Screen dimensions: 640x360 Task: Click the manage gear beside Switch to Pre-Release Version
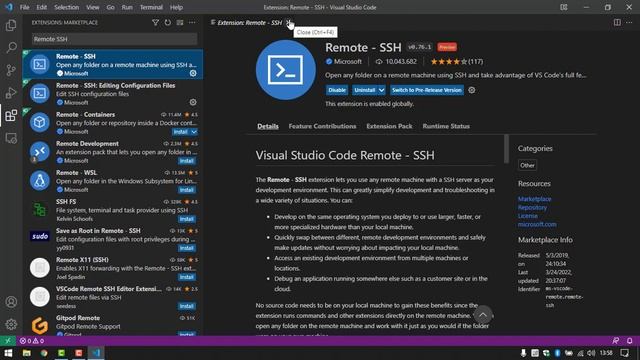[x=471, y=90]
